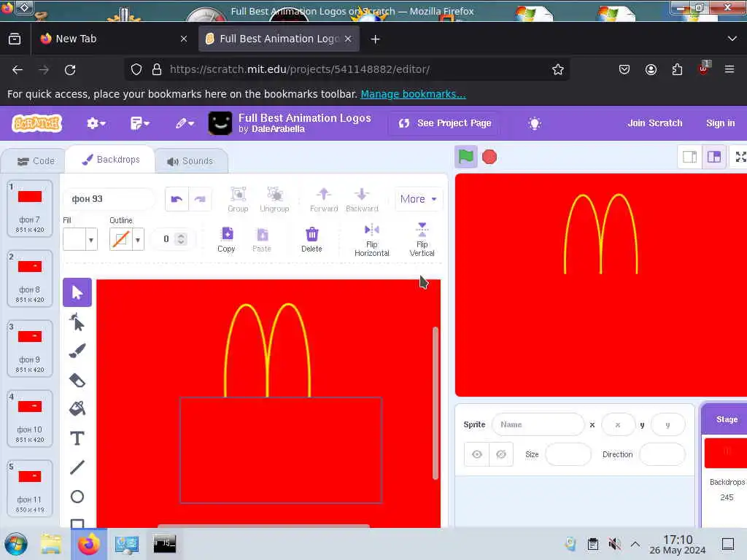Image resolution: width=747 pixels, height=560 pixels.
Task: Click Sign in link
Action: pos(720,122)
